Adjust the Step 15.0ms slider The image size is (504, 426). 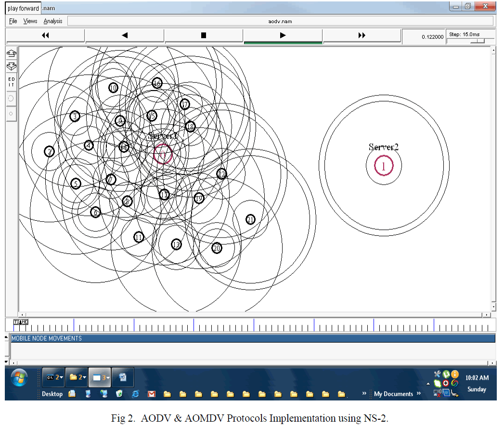tap(479, 41)
